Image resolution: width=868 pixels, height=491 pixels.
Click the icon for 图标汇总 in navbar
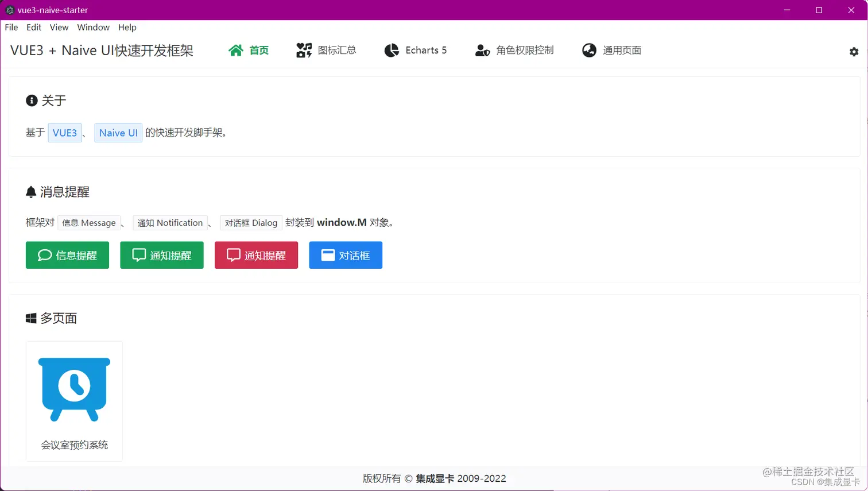click(x=303, y=50)
